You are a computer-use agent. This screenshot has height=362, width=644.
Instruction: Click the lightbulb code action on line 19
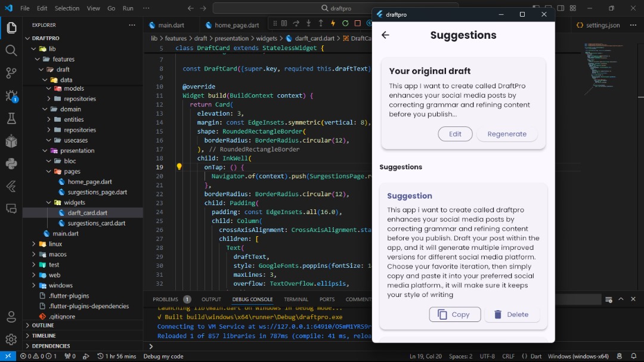pyautogui.click(x=179, y=166)
